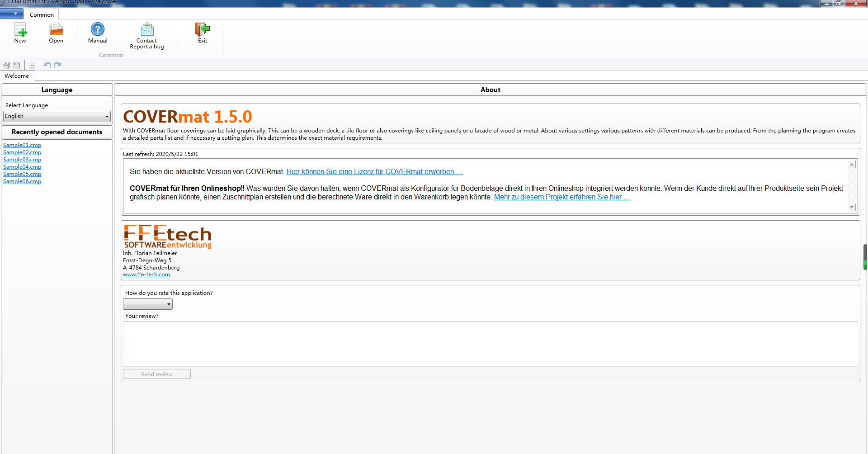
Task: Click the Send review button
Action: click(157, 374)
